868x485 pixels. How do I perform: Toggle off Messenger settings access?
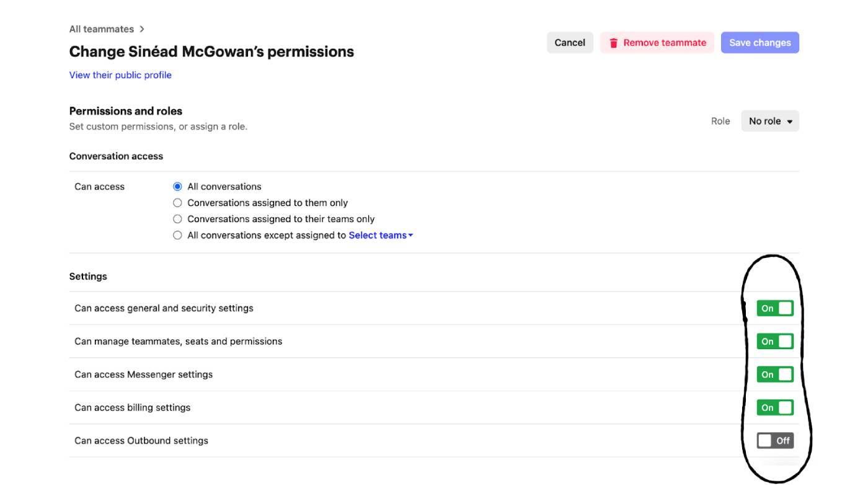pos(774,375)
